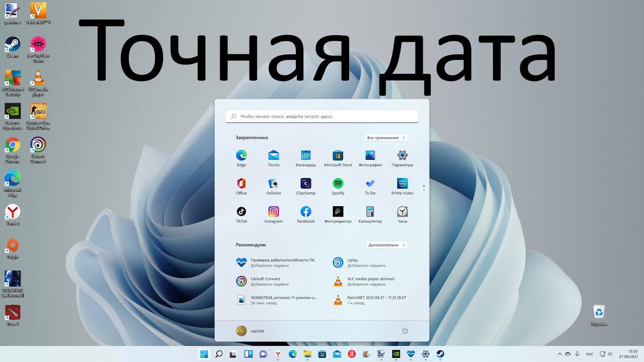Select Steam desktop shortcut
Screen dimensions: 644x362
[13, 47]
